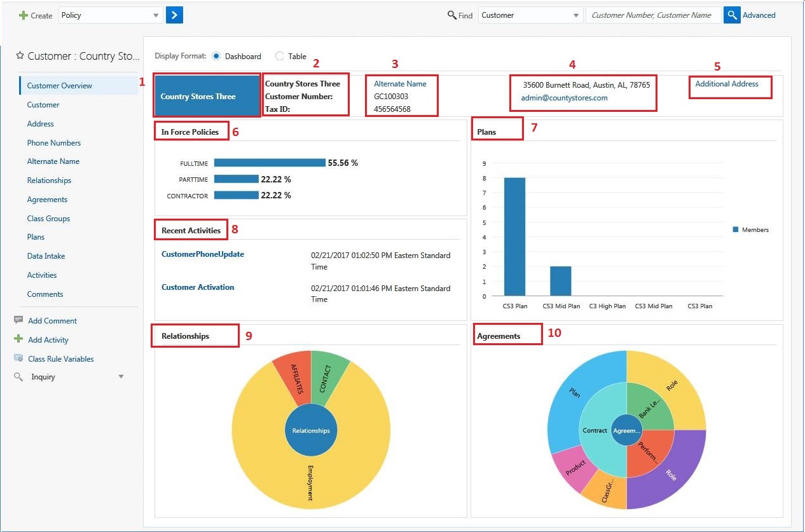Screen dimensions: 805x532
Task: Open Data Intake from the sidebar
Action: coord(46,256)
